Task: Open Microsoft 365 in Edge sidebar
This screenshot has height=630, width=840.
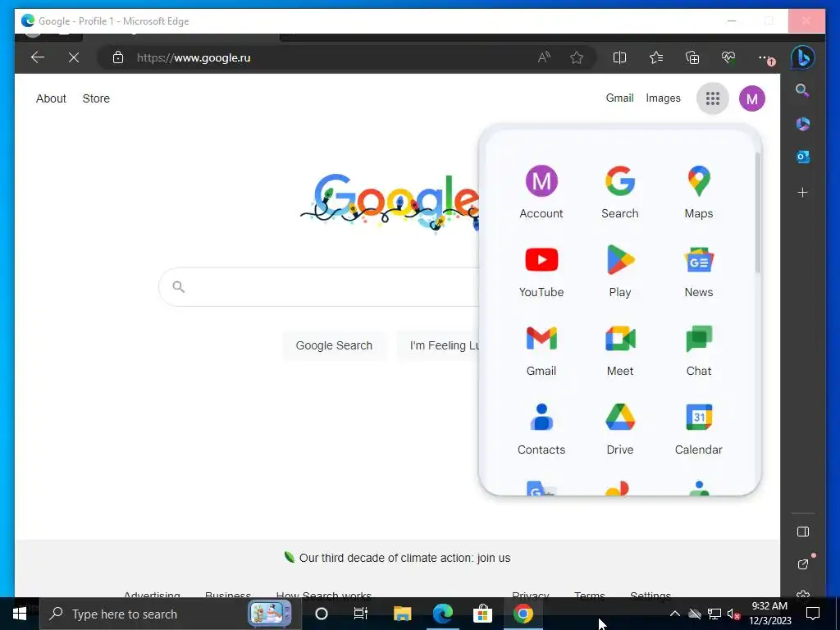Action: (x=802, y=124)
